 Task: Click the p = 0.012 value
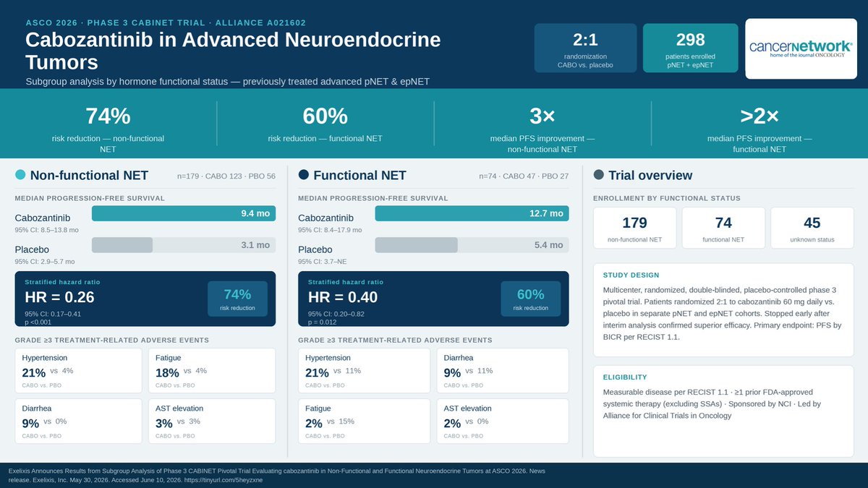coord(324,322)
